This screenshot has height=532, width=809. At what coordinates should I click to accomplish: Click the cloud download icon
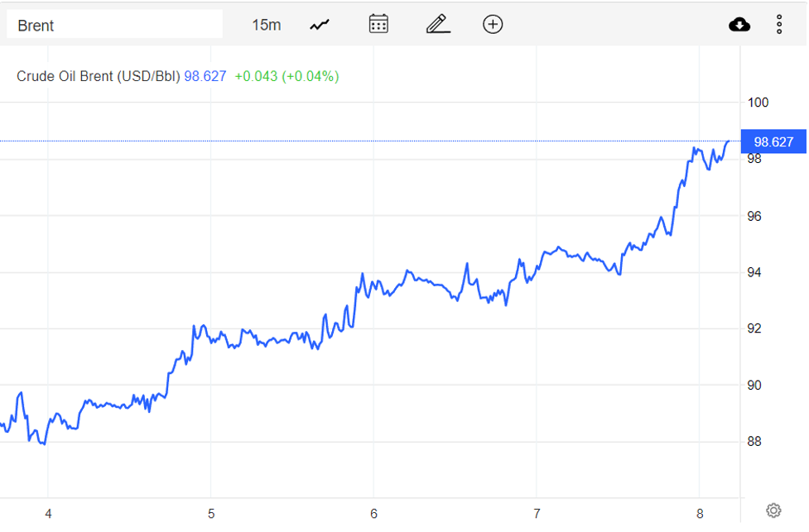(739, 25)
